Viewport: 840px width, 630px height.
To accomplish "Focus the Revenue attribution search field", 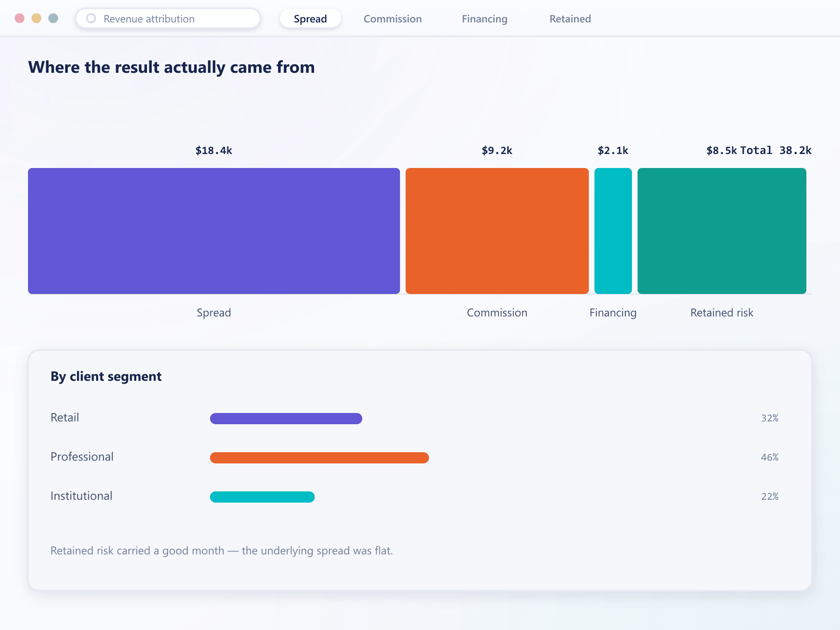I will [x=168, y=19].
